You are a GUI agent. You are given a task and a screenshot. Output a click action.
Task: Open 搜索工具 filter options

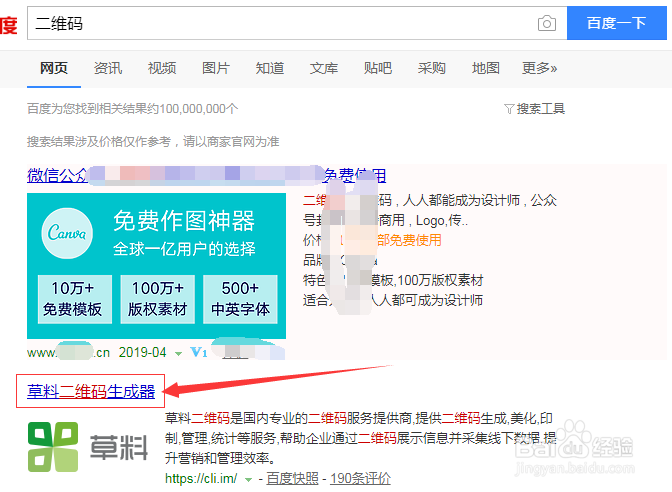541,109
